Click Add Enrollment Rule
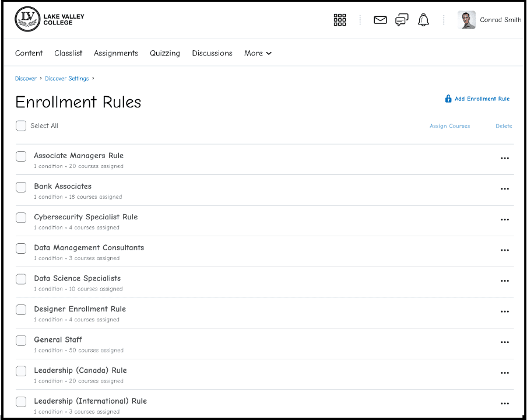The width and height of the screenshot is (527, 420). pyautogui.click(x=477, y=99)
